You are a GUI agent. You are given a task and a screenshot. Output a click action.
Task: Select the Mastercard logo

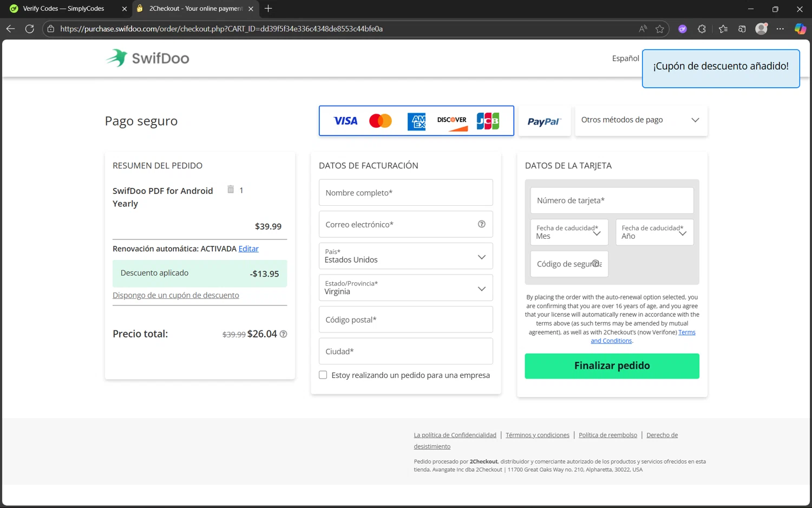(x=380, y=121)
